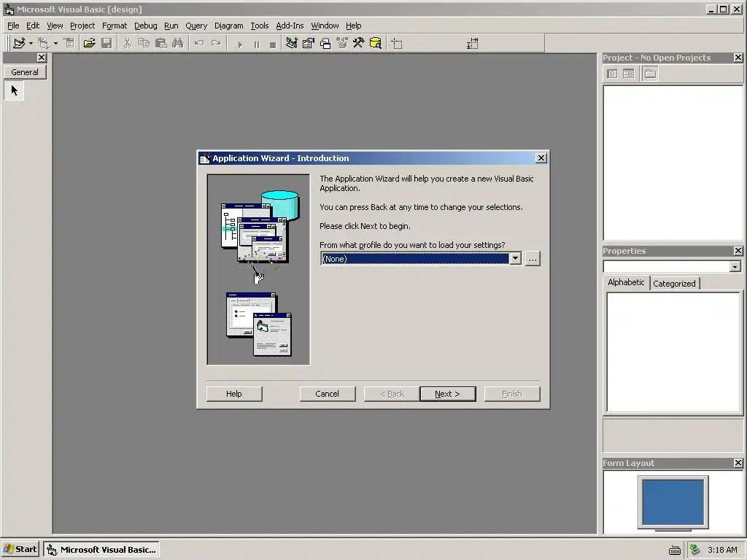
Task: Click the Cancel button in wizard
Action: (x=327, y=394)
